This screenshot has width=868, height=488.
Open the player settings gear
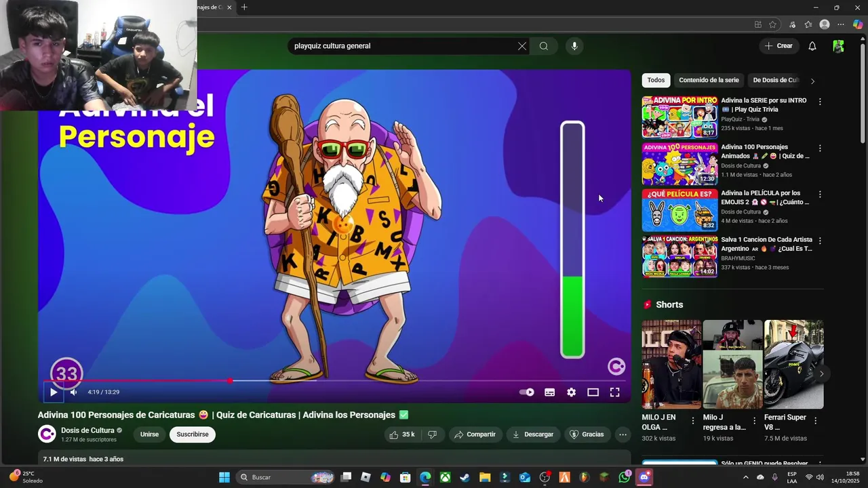point(572,392)
